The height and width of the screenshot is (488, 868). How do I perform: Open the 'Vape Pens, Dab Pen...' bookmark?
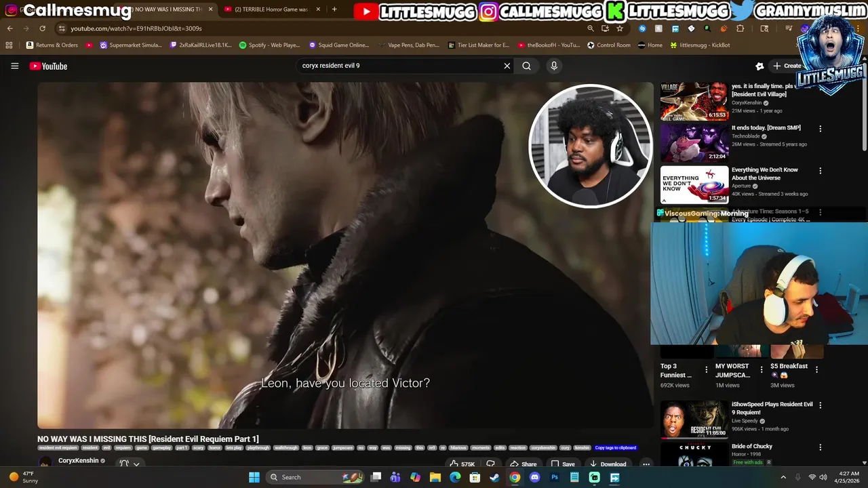point(409,45)
